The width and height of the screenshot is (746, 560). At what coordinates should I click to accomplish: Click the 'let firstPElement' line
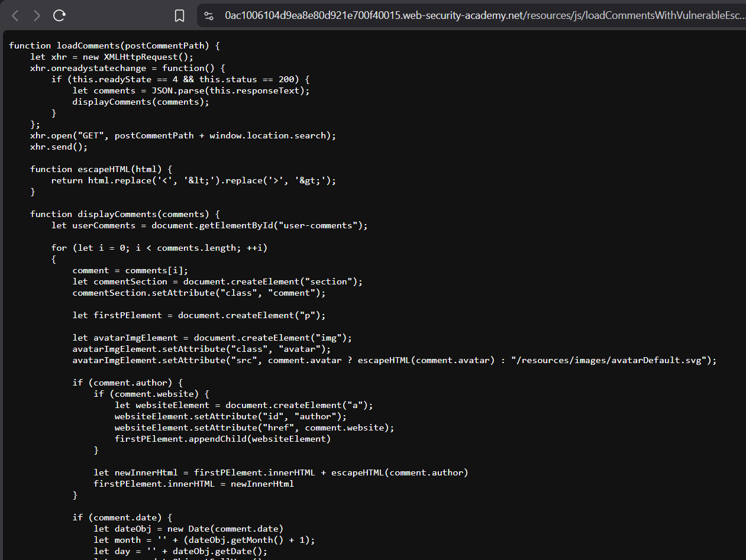(199, 315)
